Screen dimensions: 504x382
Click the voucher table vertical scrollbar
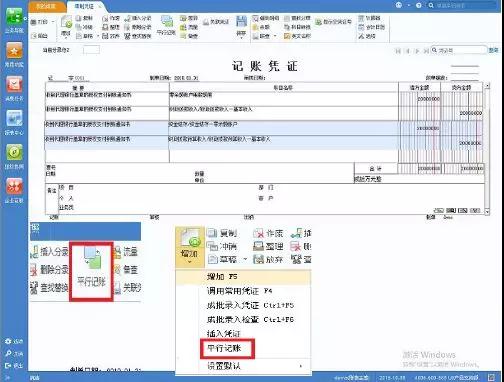coord(487,149)
